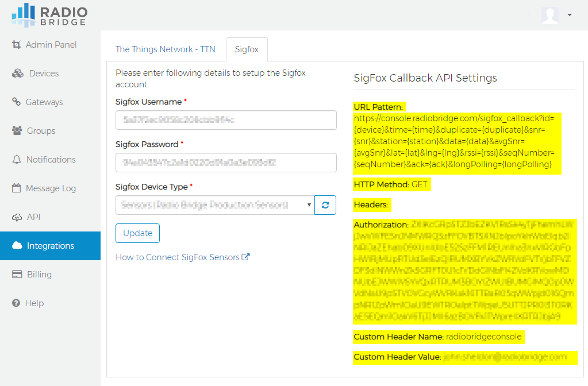Expand the user account dropdown arrow
This screenshot has width=588, height=386.
[570, 15]
